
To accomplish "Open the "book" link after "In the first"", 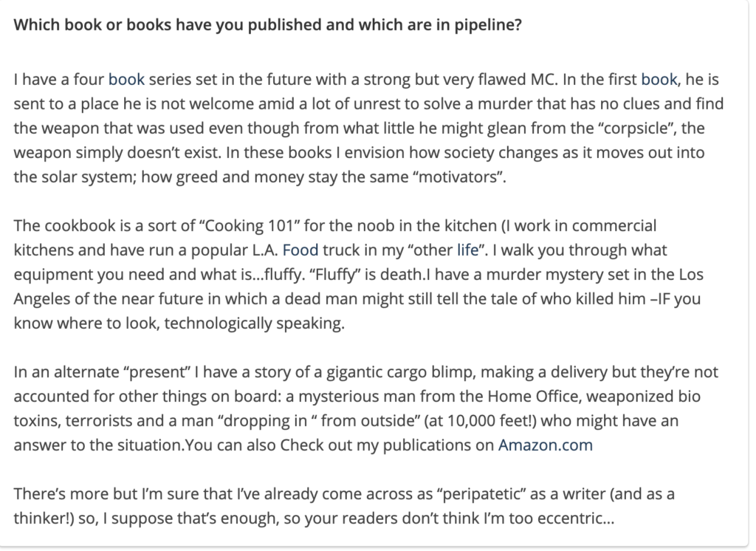I will tap(659, 79).
